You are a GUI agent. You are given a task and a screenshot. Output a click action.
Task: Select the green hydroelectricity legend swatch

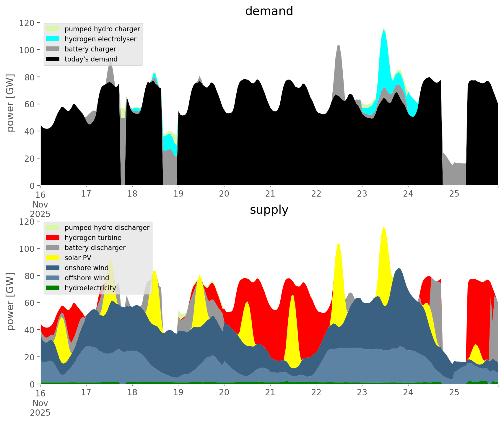(53, 288)
